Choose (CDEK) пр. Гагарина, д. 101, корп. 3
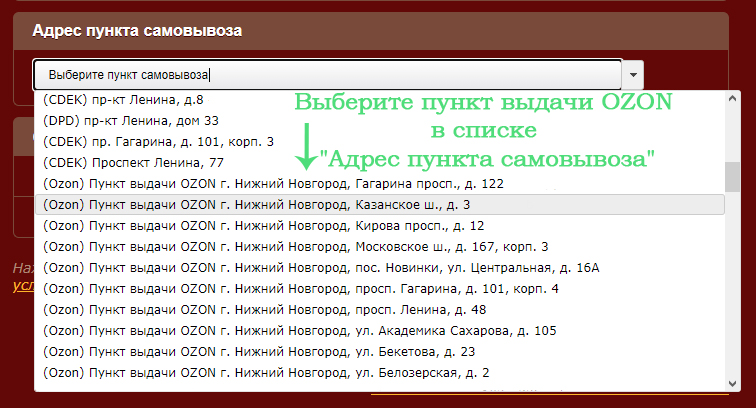756x408 pixels. [x=380, y=142]
